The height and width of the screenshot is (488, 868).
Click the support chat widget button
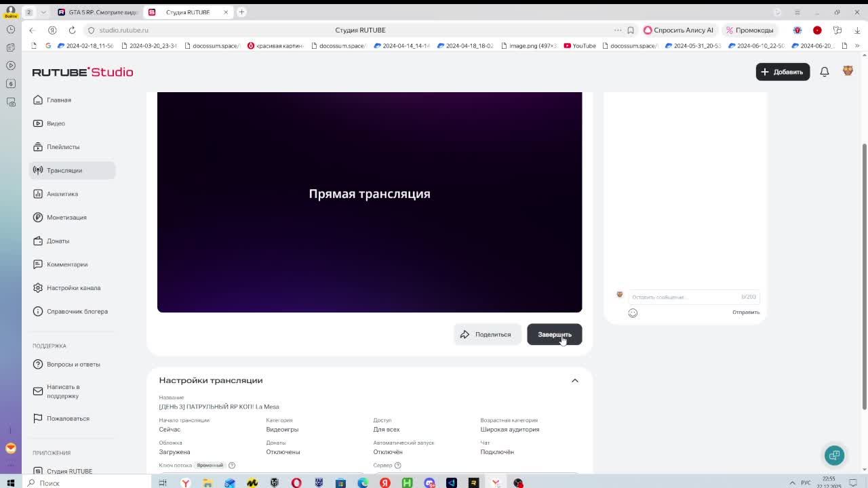click(835, 455)
